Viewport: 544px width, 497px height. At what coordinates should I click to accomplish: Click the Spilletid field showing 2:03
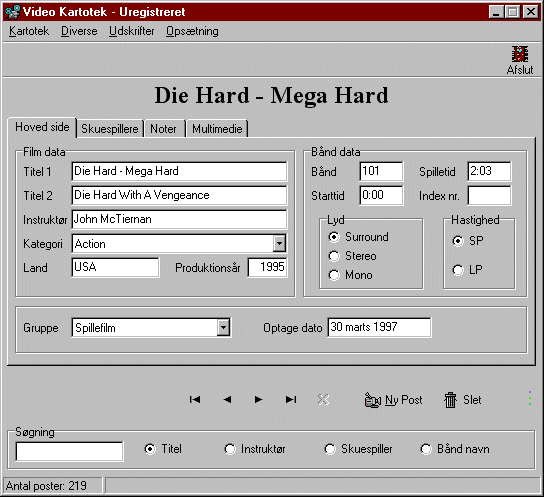click(489, 171)
